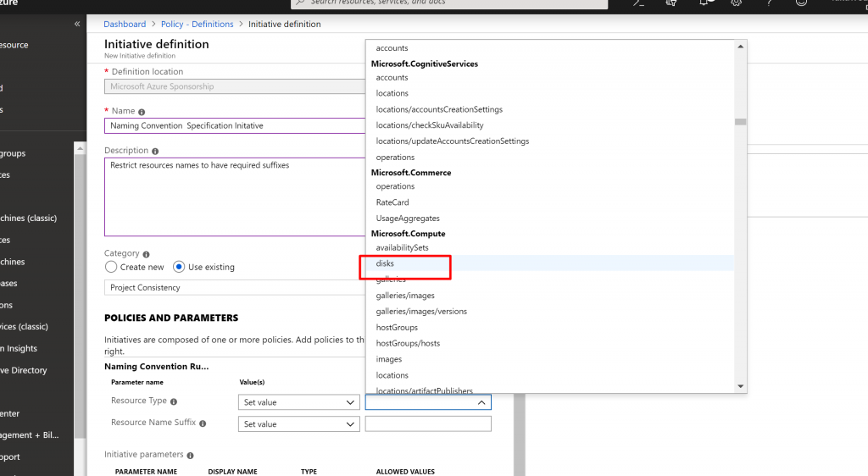Open the Resource Type Set value dropdown
Screen dimensions: 868x476
coord(298,402)
